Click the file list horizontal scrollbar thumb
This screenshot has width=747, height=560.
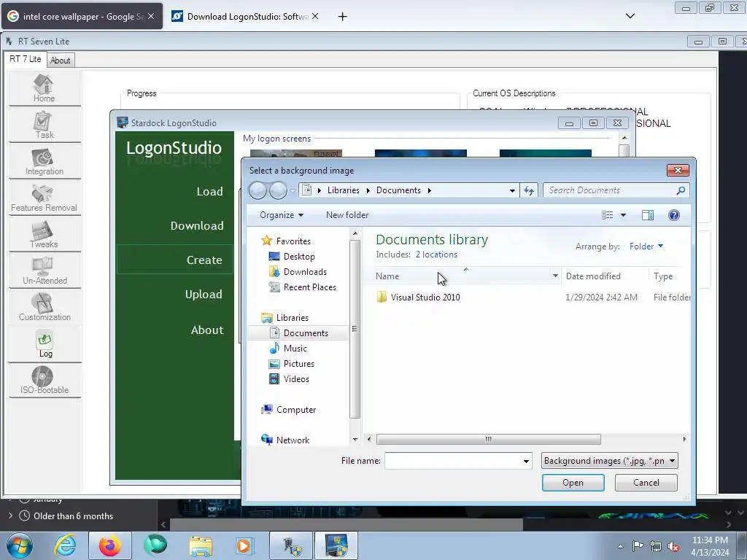point(488,439)
